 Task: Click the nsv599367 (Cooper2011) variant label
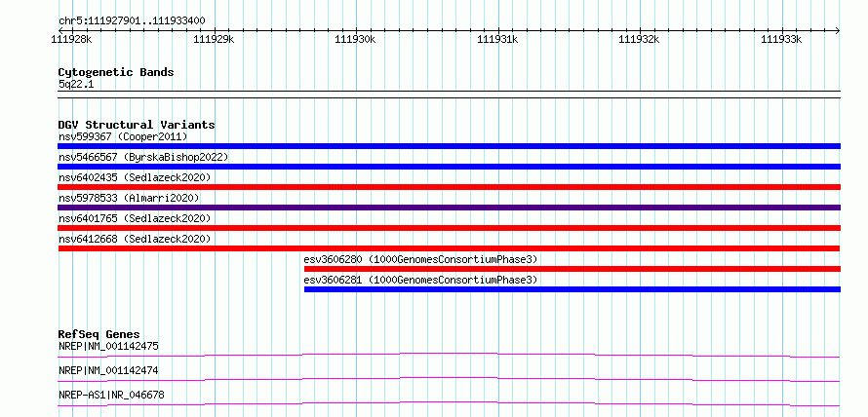pos(123,136)
